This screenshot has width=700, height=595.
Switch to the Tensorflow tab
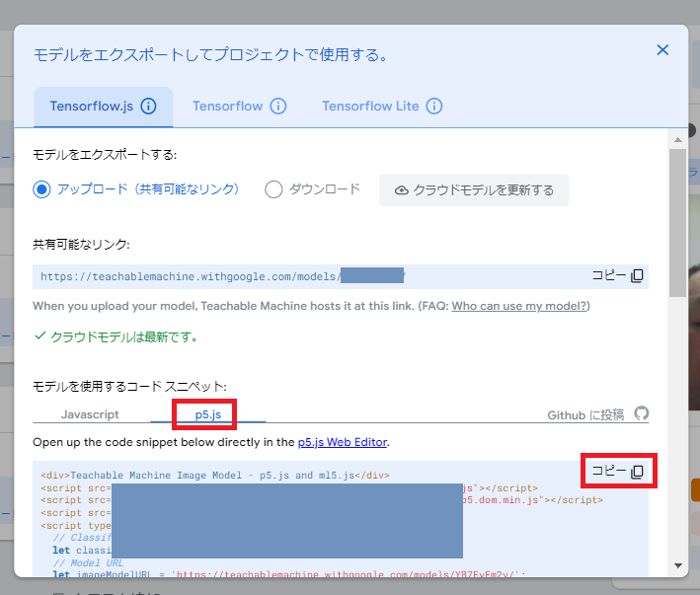227,107
